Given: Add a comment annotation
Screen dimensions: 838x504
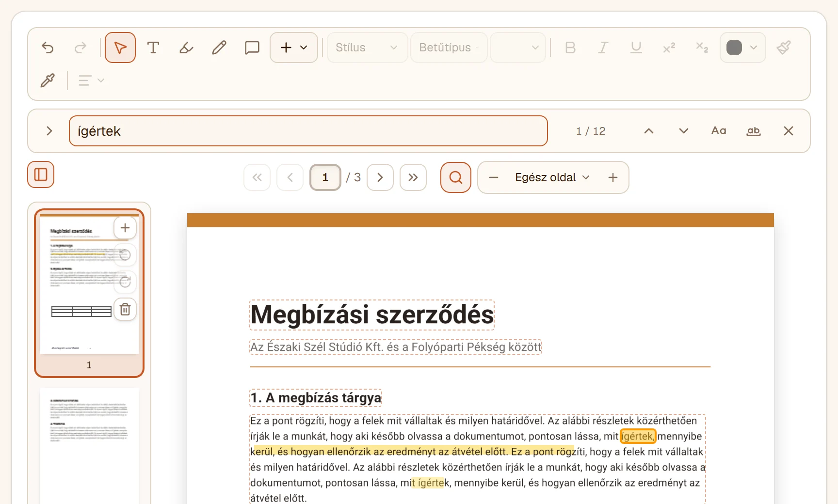Looking at the screenshot, I should tap(252, 47).
